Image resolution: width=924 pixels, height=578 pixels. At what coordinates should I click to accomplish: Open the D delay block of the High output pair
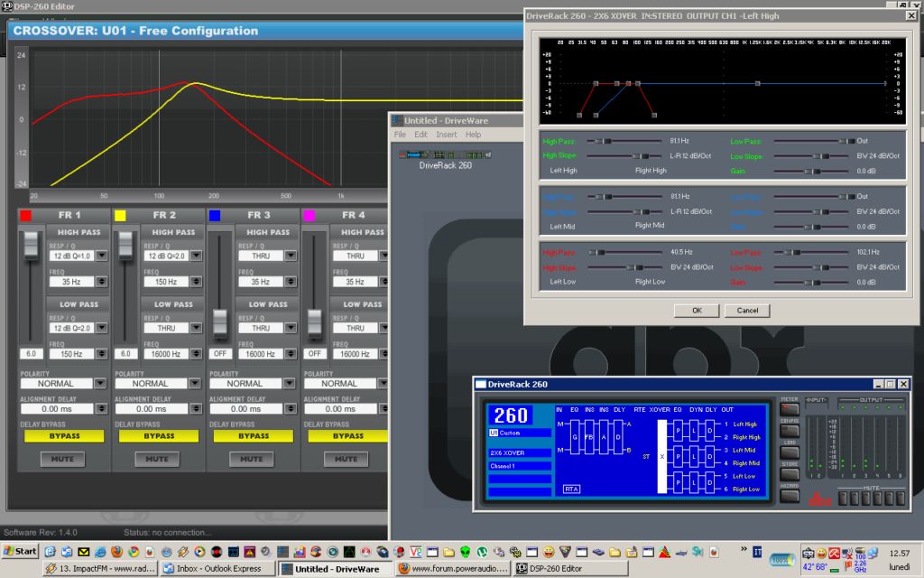pos(710,431)
